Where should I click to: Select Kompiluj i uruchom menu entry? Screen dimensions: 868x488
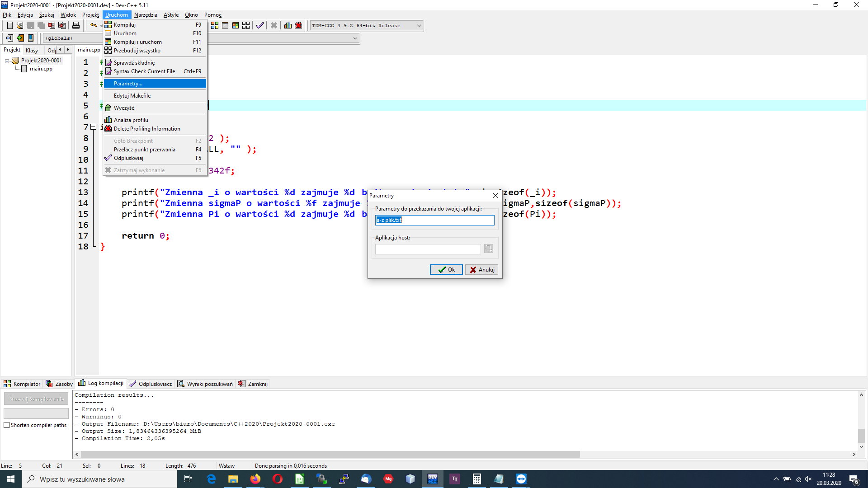coord(138,42)
